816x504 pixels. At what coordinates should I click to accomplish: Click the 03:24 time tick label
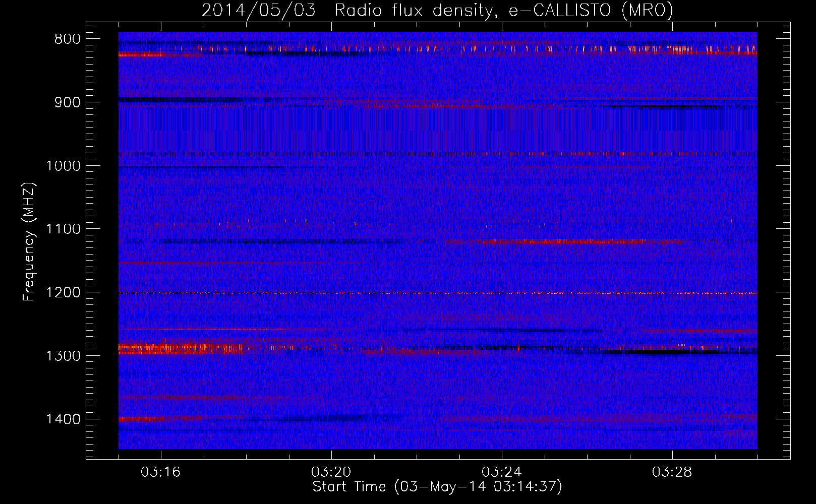pos(502,472)
